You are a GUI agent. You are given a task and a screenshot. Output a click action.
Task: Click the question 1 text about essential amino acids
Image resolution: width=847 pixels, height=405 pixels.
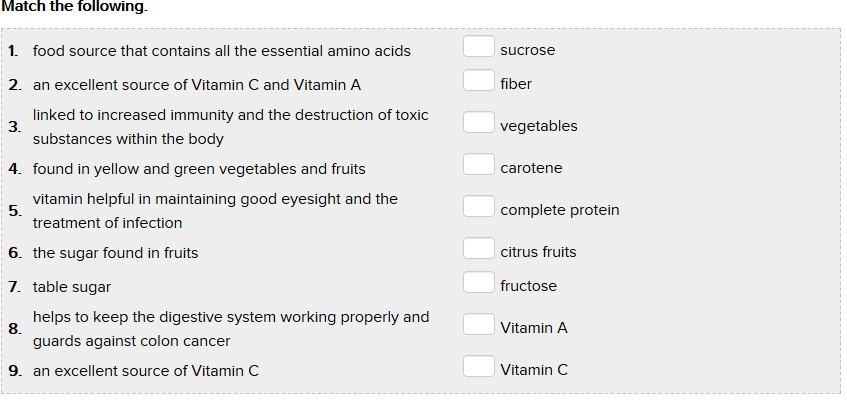[x=221, y=51]
